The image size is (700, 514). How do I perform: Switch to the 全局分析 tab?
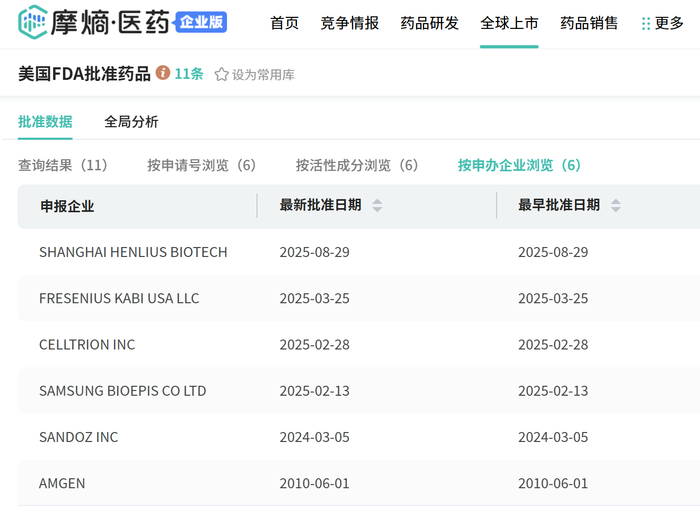(x=131, y=122)
